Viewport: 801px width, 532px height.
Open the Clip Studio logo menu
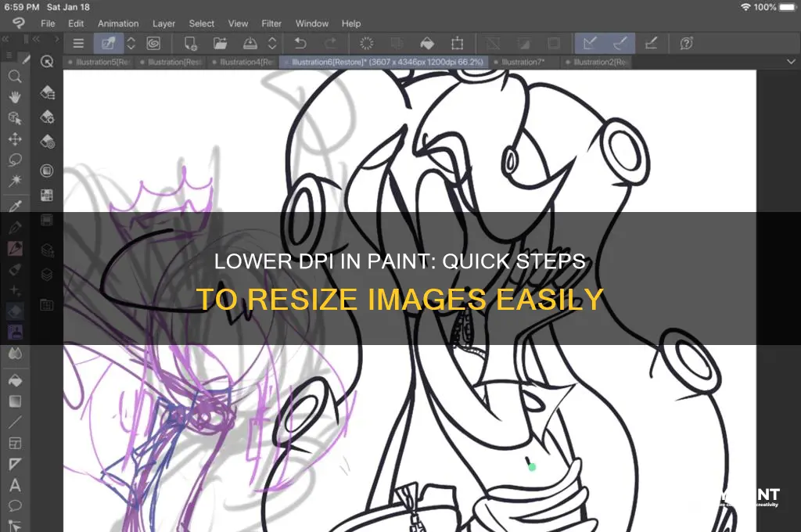(19, 23)
